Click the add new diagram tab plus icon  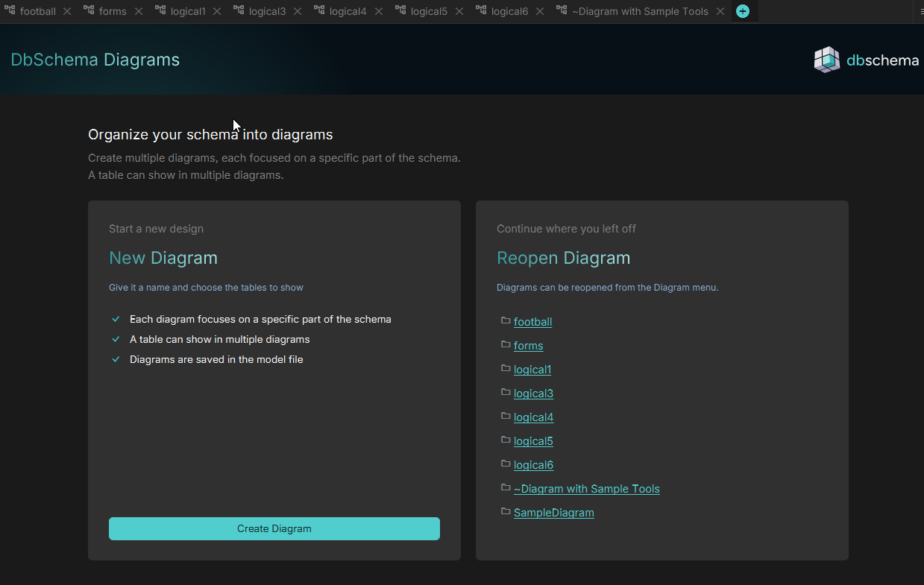[x=743, y=11]
